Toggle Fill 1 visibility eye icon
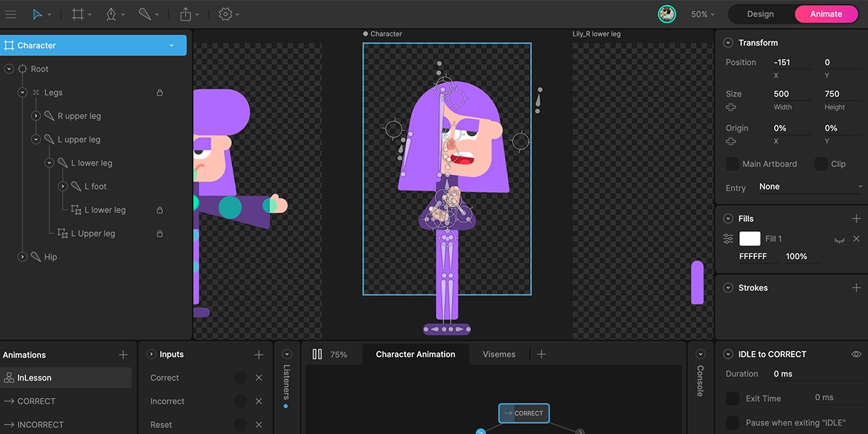Viewport: 868px width, 434px height. pyautogui.click(x=839, y=239)
